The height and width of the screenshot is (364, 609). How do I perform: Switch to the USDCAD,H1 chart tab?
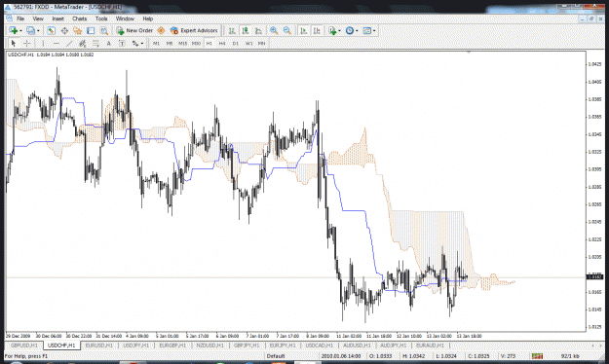tap(319, 345)
